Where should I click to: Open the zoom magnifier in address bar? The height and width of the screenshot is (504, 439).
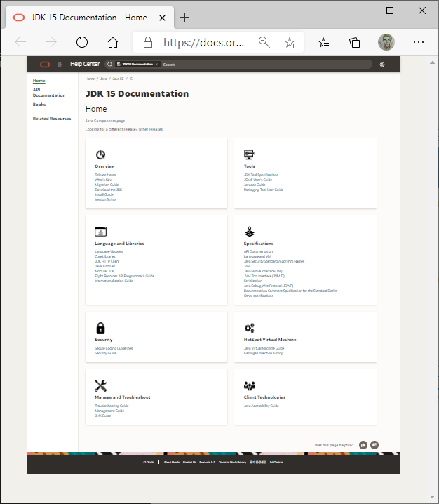264,42
